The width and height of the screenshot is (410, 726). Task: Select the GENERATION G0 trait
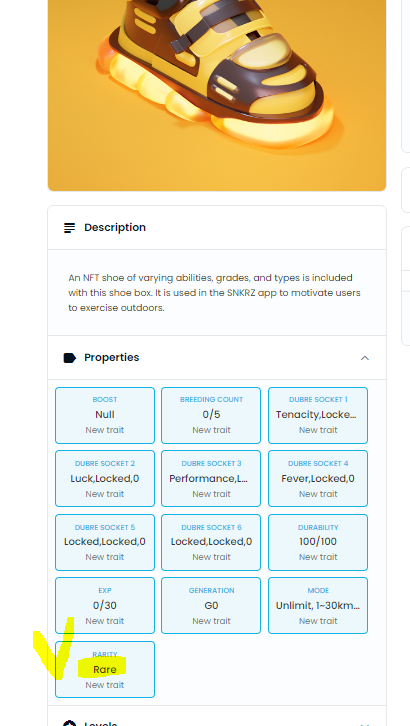[211, 605]
